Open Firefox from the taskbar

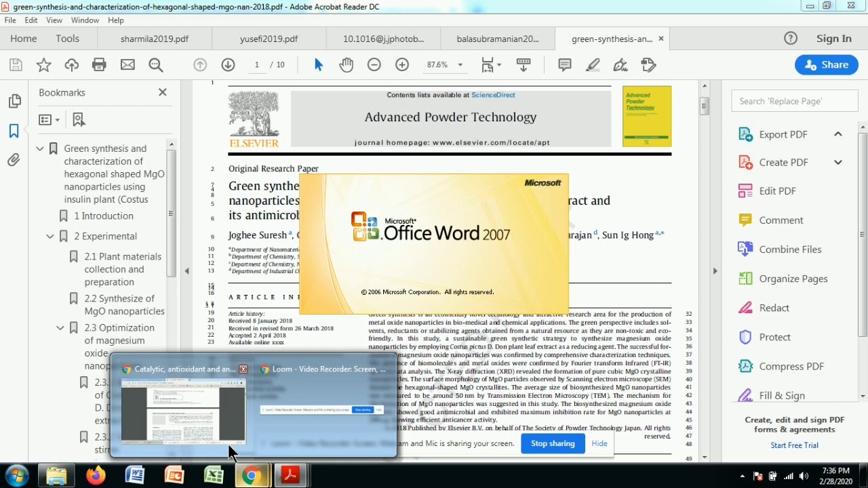click(x=96, y=476)
